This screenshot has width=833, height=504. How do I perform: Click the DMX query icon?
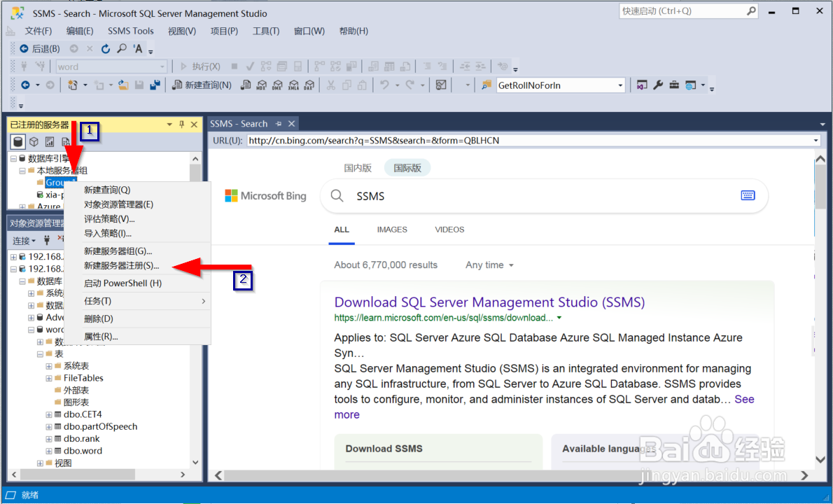tap(277, 85)
